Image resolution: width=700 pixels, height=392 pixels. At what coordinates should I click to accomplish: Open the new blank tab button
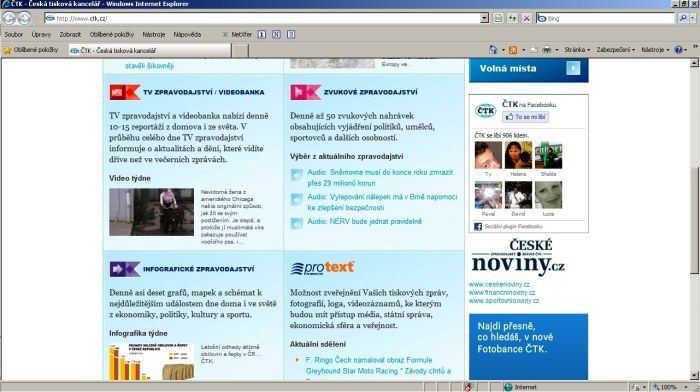[241, 50]
